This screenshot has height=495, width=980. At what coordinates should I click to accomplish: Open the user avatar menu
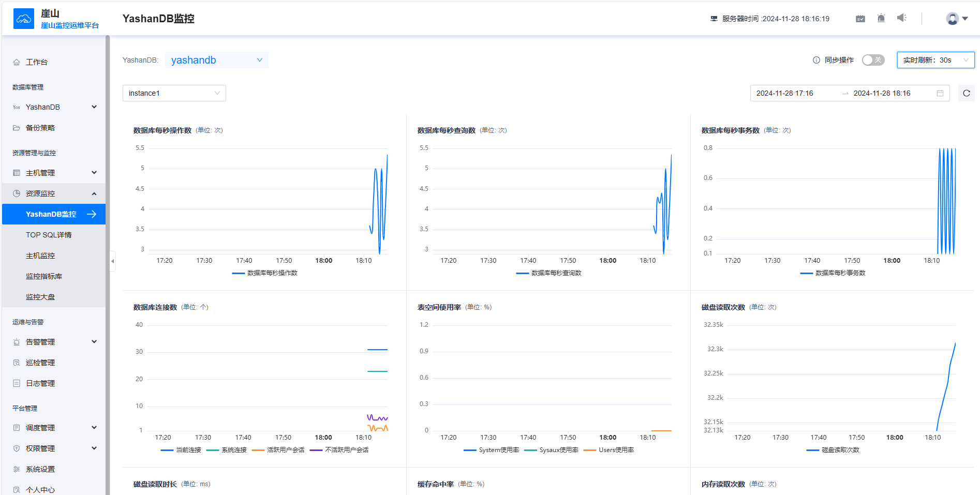click(957, 19)
